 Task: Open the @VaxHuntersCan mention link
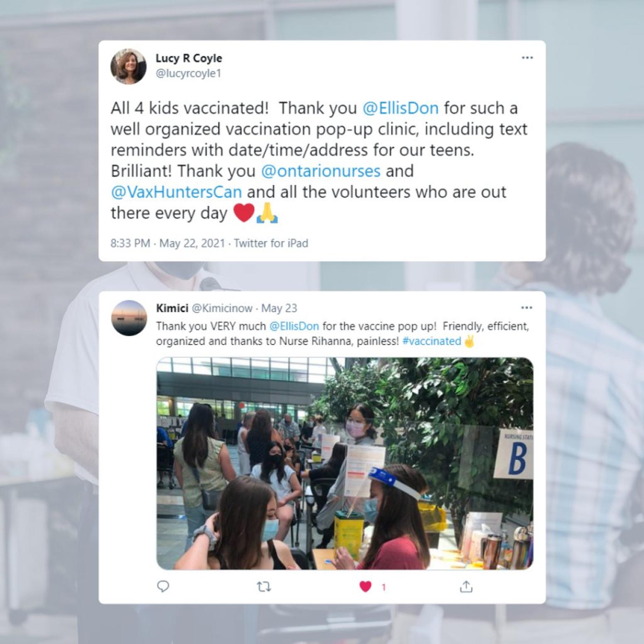pos(176,192)
